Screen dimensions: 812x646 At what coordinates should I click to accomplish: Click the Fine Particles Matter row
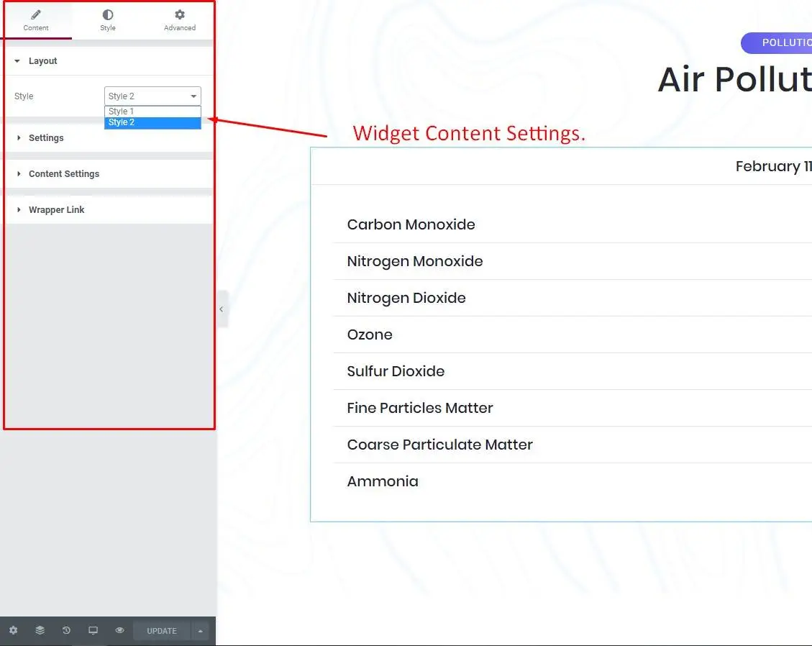click(x=572, y=408)
